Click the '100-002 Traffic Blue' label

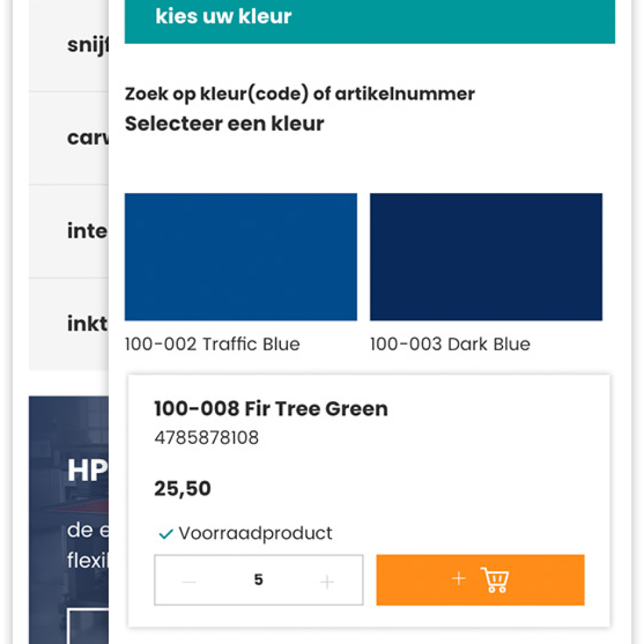(x=212, y=344)
